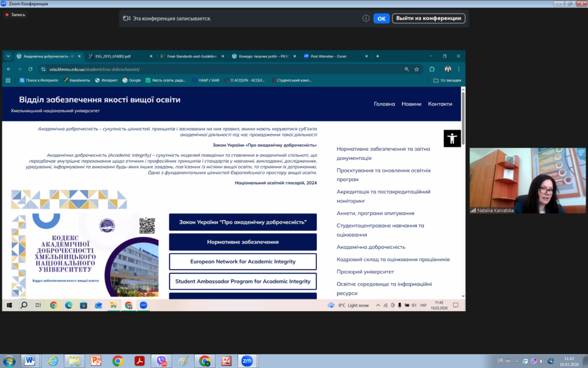Open Microsoft Word from the taskbar
The image size is (588, 368).
[30, 361]
